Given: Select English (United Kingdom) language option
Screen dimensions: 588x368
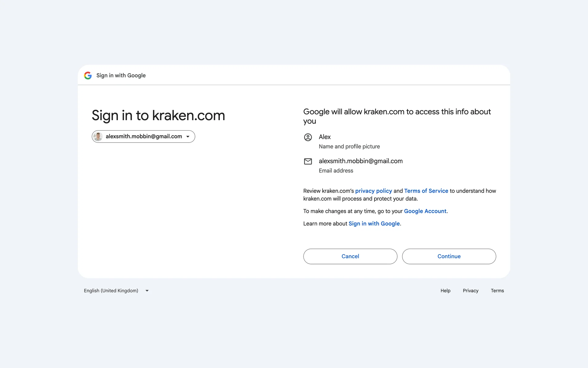Looking at the screenshot, I should (111, 291).
